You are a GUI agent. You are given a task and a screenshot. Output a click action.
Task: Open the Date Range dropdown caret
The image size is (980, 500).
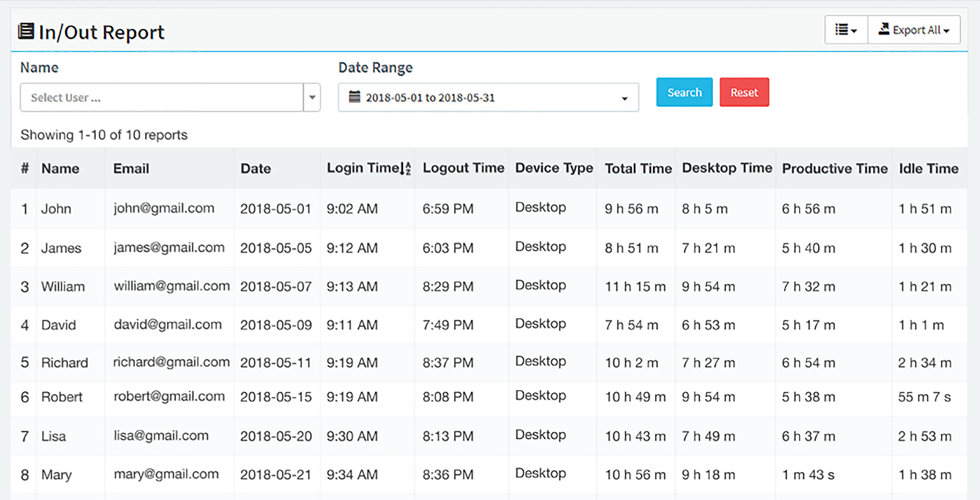(x=624, y=97)
